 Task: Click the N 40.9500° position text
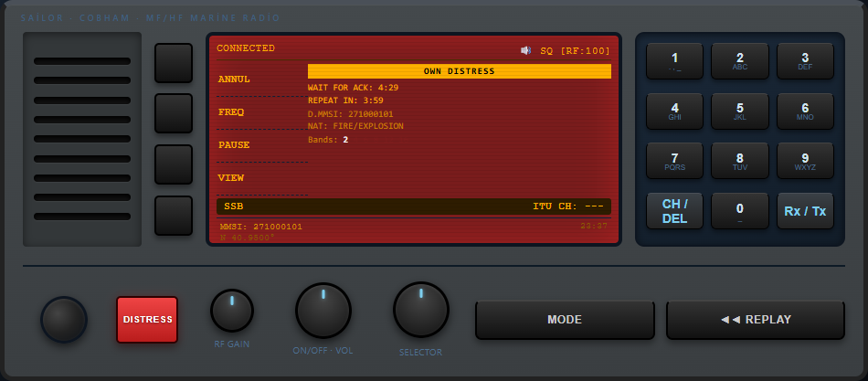248,238
